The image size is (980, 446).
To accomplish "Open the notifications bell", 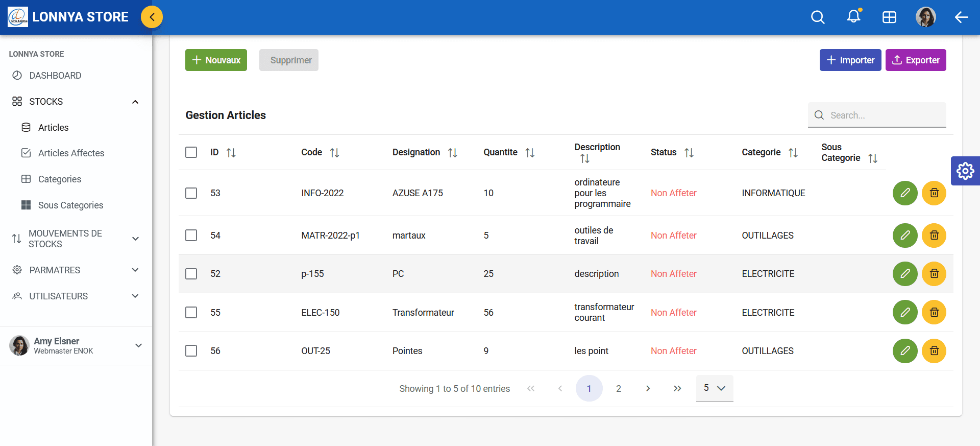I will (853, 17).
